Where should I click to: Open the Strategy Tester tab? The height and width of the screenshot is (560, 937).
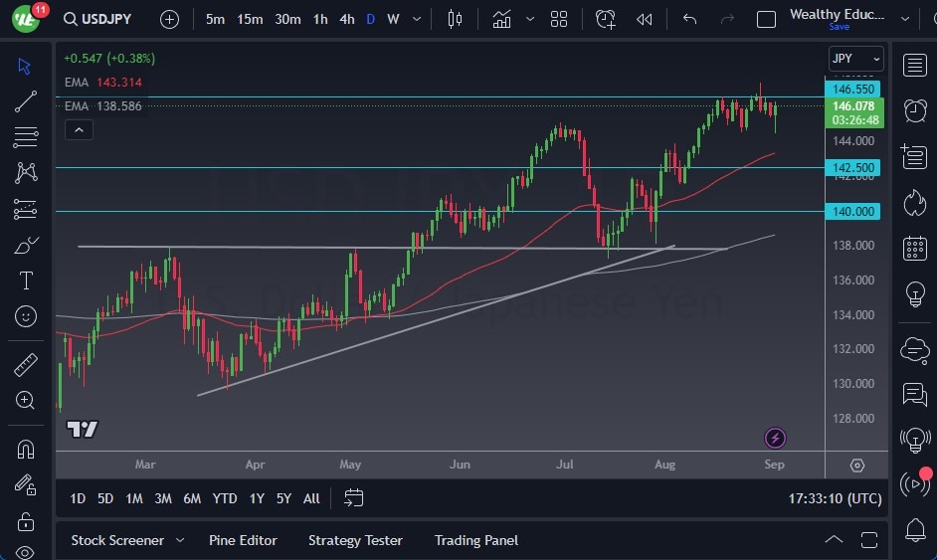point(355,540)
